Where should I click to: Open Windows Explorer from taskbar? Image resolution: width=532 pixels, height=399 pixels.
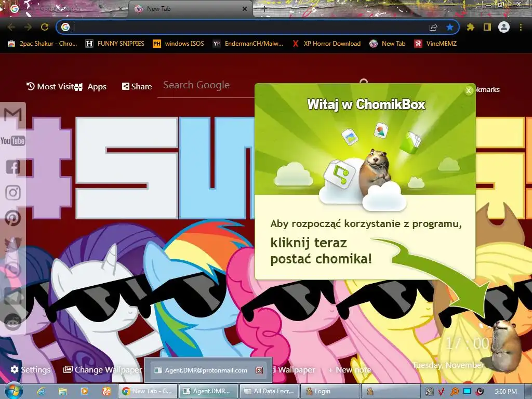pos(63,391)
